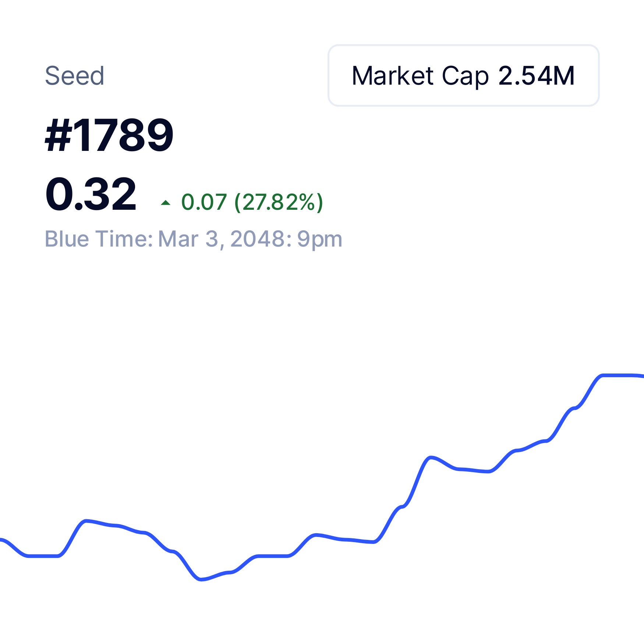
Task: Click the chart line's leftmost starting point
Action: pyautogui.click(x=2, y=540)
